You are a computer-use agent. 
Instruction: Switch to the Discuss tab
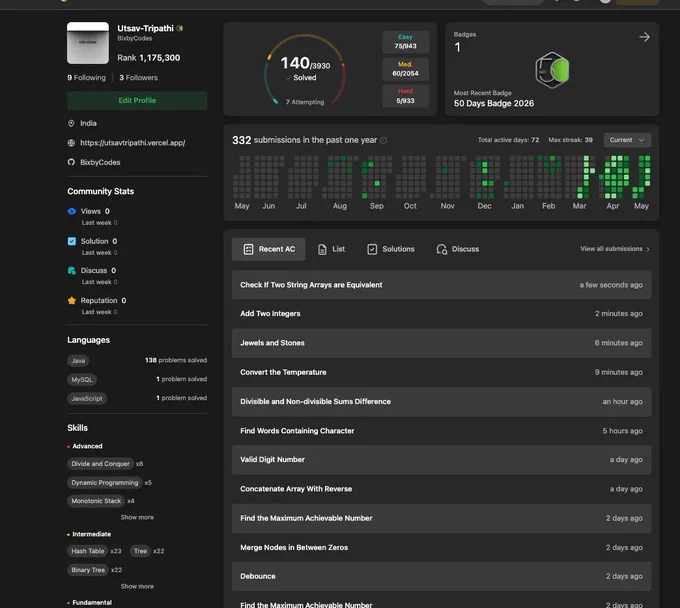(x=458, y=249)
